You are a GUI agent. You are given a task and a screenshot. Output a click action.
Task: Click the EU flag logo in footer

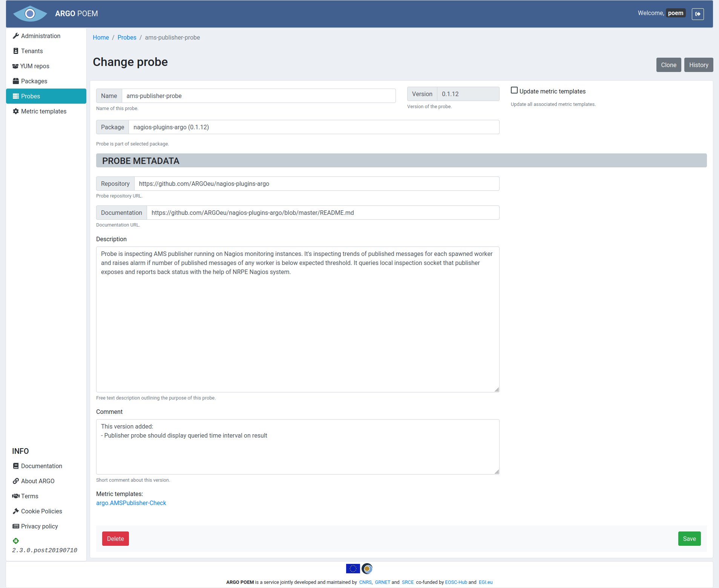point(353,568)
